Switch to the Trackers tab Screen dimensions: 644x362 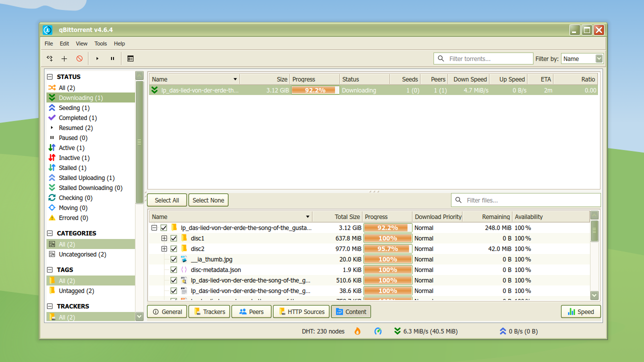(x=209, y=311)
